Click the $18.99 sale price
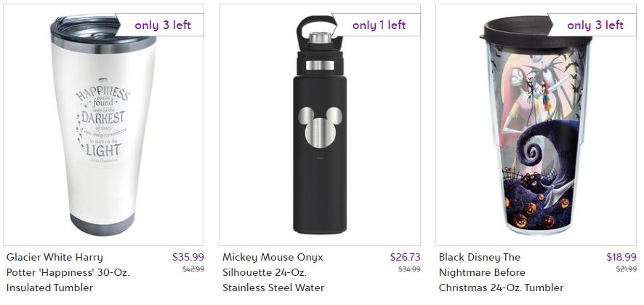This screenshot has width=644, height=305. coord(621,257)
